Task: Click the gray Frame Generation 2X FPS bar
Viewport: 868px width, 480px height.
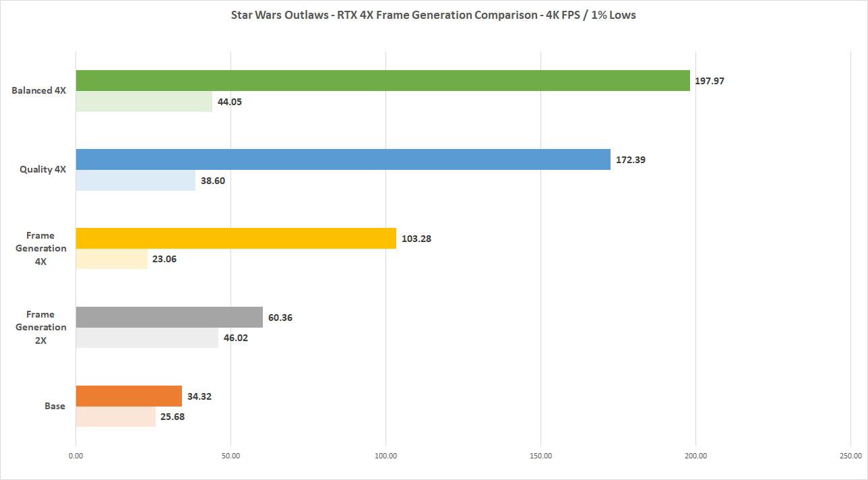Action: tap(169, 318)
